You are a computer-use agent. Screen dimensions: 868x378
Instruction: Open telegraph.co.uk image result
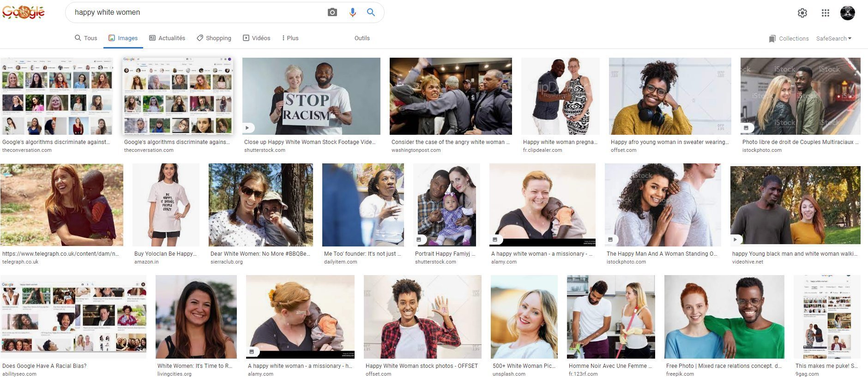pos(62,204)
